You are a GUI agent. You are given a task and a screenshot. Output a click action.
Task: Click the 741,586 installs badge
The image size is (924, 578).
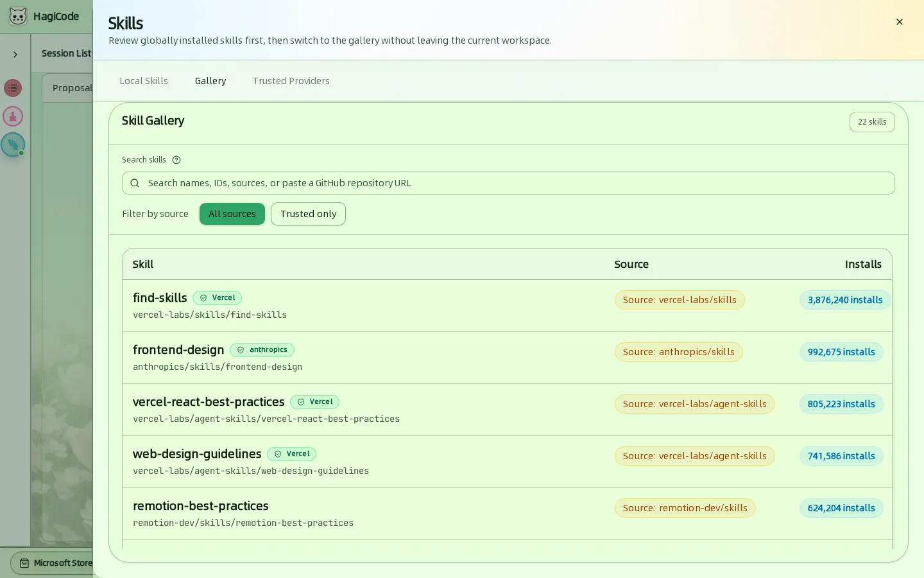pyautogui.click(x=841, y=456)
